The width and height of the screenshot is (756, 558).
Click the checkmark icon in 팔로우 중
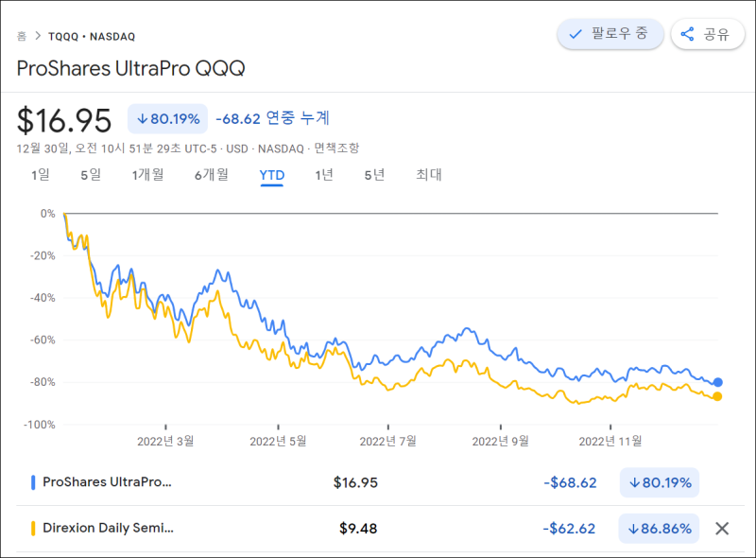[x=576, y=34]
